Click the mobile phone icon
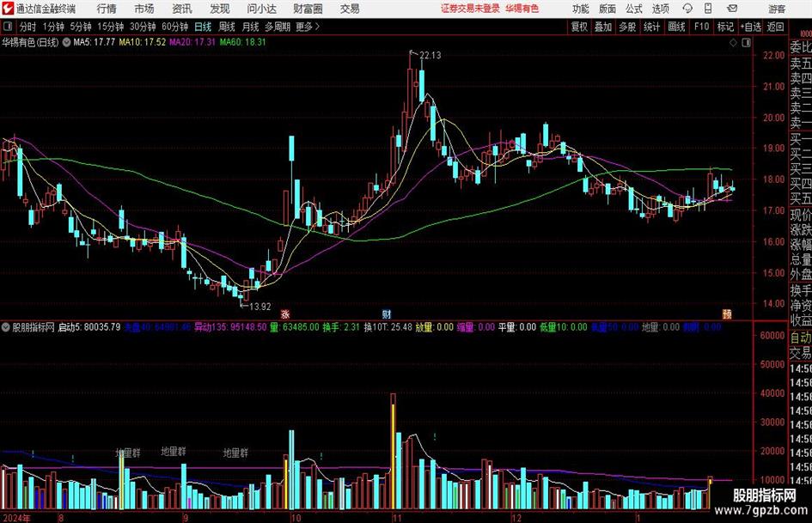Viewport: 812px width, 523px height. [708, 9]
